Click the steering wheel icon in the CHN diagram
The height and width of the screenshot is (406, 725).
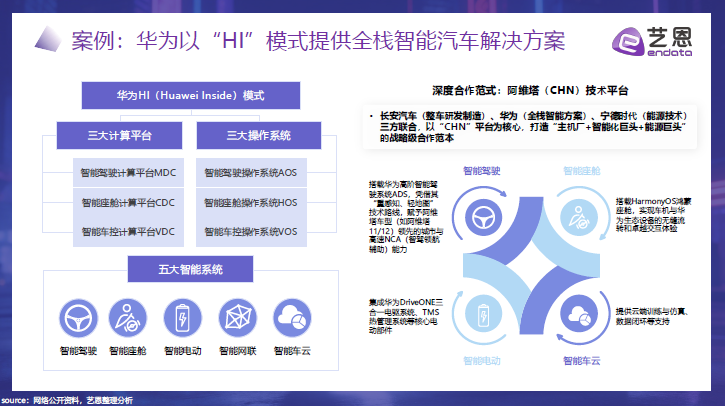point(483,217)
